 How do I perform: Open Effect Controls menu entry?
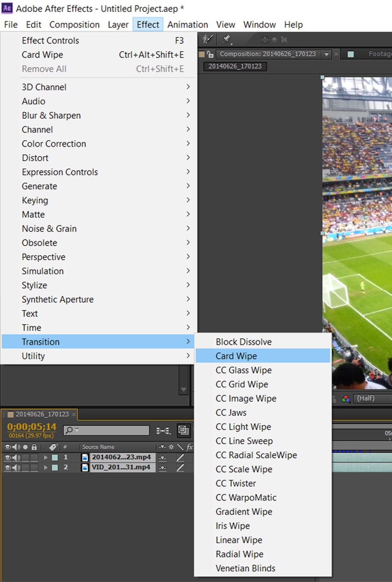pyautogui.click(x=99, y=41)
